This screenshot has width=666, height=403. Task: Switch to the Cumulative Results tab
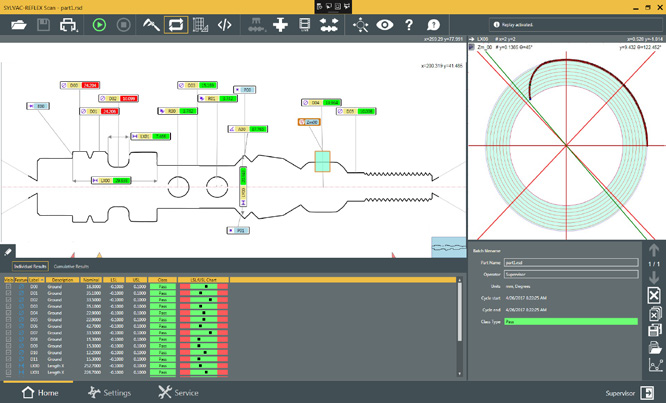pyautogui.click(x=71, y=266)
